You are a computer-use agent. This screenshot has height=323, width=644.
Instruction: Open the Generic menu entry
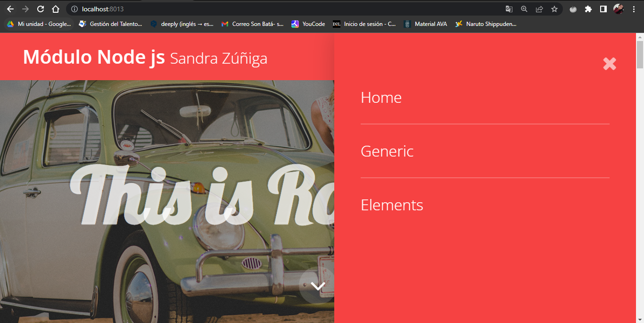(387, 151)
